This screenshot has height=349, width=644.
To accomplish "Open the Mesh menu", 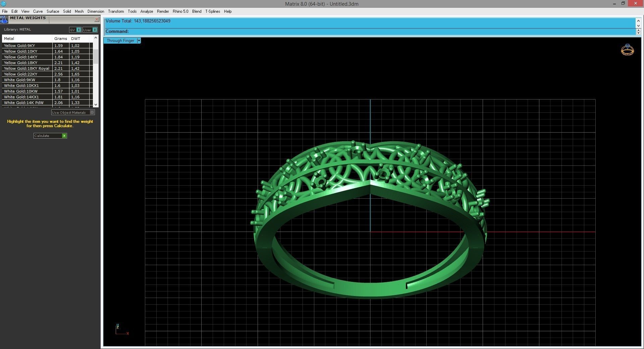I will tap(79, 11).
